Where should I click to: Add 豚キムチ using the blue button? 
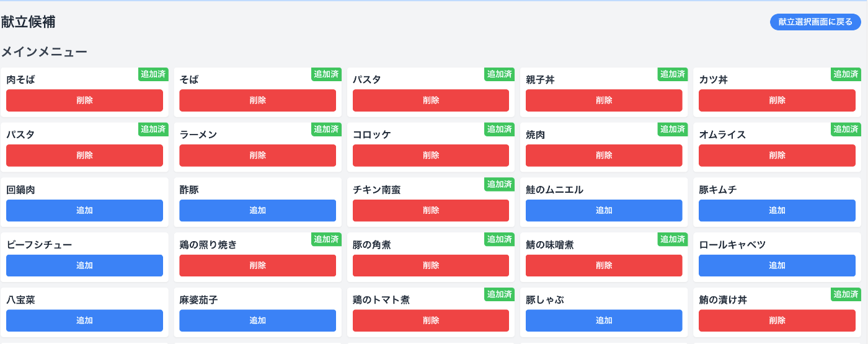click(x=777, y=211)
